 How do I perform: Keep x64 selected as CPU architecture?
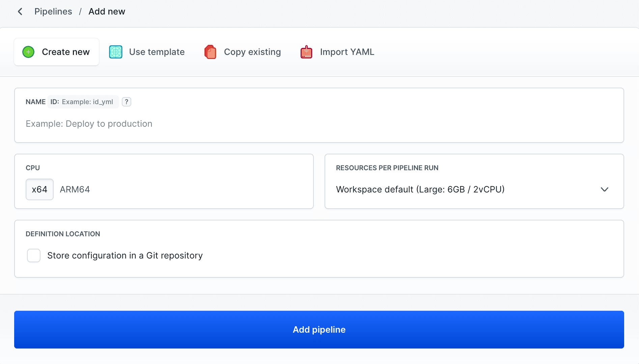pos(39,189)
